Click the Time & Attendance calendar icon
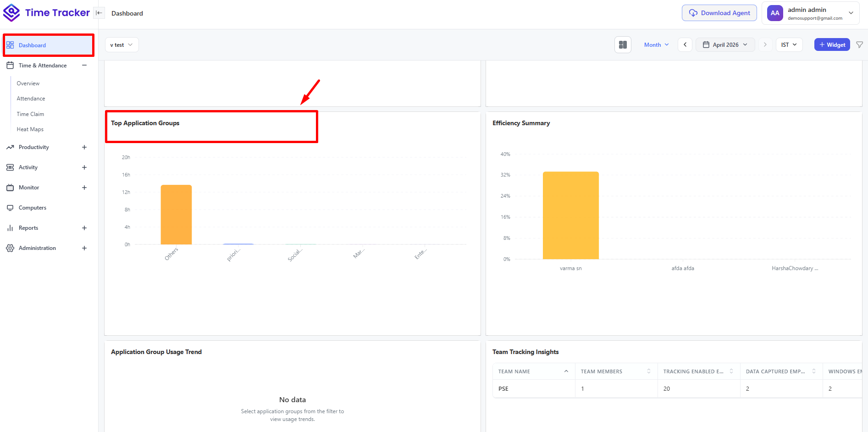This screenshot has height=432, width=868. click(x=10, y=66)
